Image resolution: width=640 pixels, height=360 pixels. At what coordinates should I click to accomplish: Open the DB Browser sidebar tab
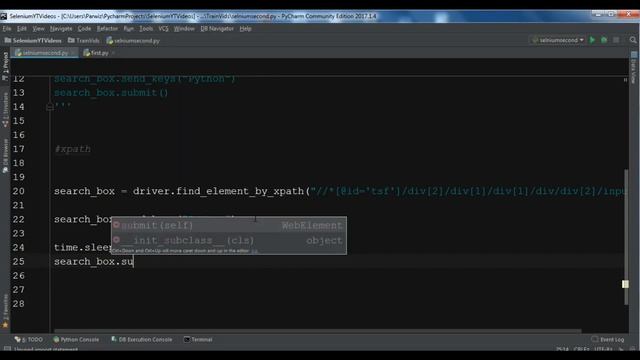(5, 156)
